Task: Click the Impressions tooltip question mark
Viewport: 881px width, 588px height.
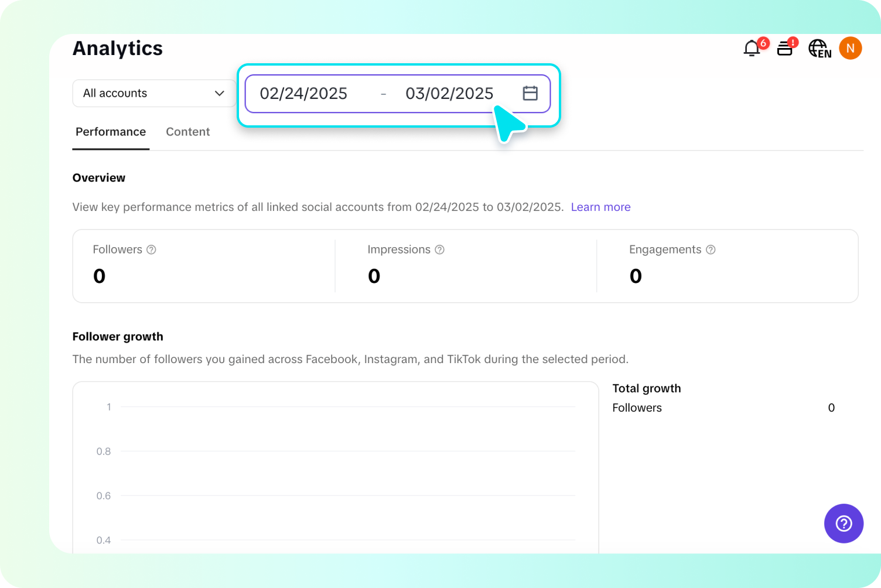Action: [439, 249]
